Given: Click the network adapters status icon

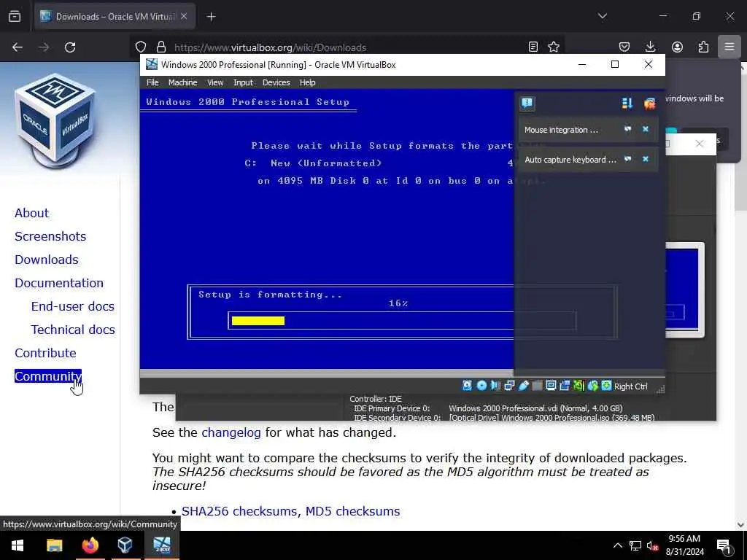Looking at the screenshot, I should pyautogui.click(x=509, y=386).
